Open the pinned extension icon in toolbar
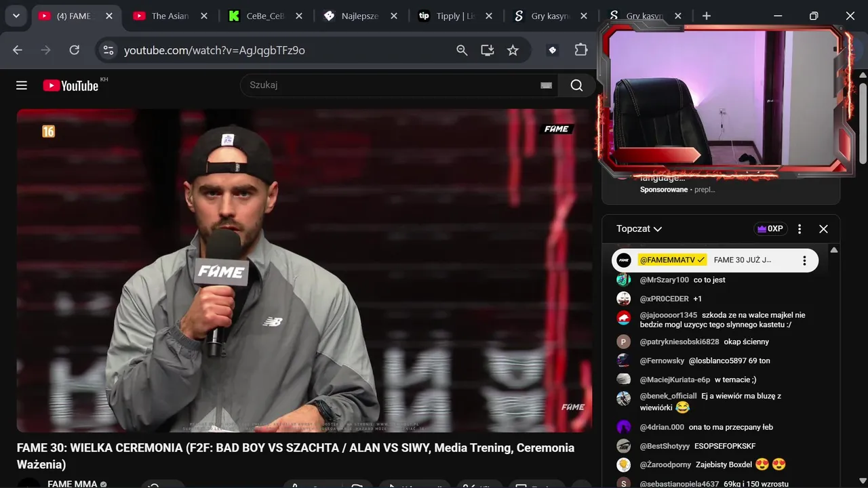Screen dimensions: 868x488 [x=553, y=50]
